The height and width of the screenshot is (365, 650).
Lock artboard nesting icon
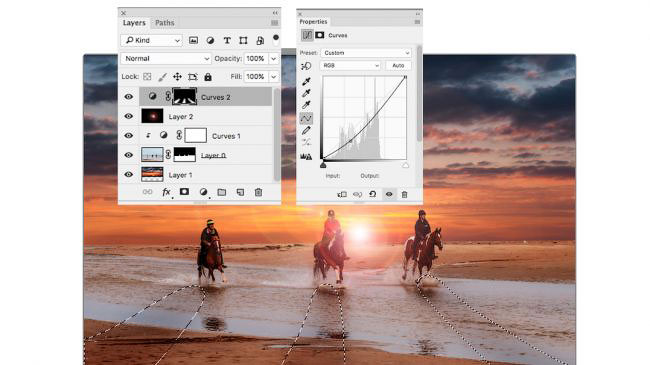pyautogui.click(x=193, y=77)
